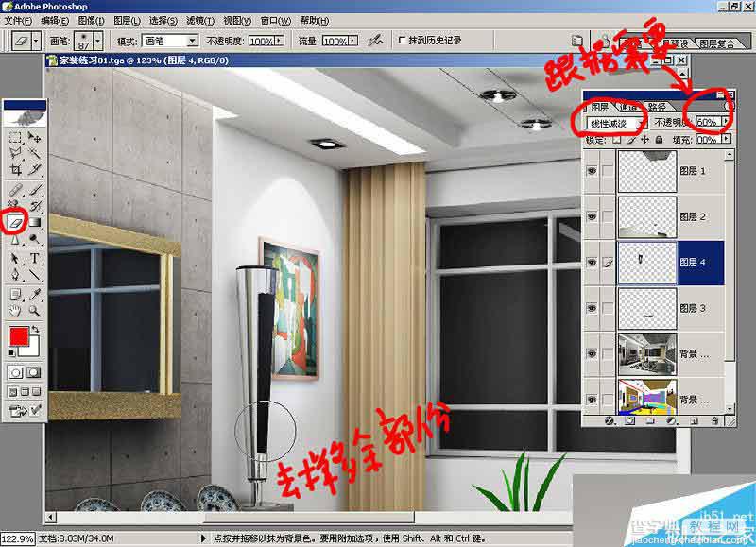
Task: Select the Crop tool
Action: click(15, 170)
